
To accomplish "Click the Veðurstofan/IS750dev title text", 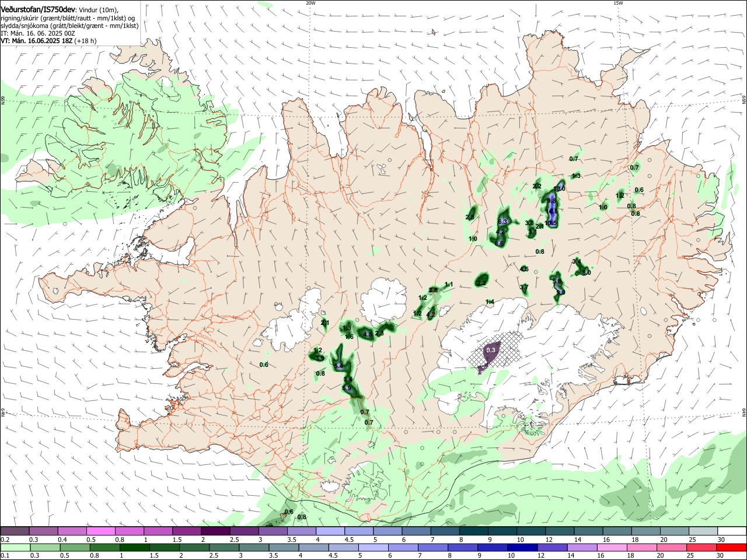I will pyautogui.click(x=38, y=10).
